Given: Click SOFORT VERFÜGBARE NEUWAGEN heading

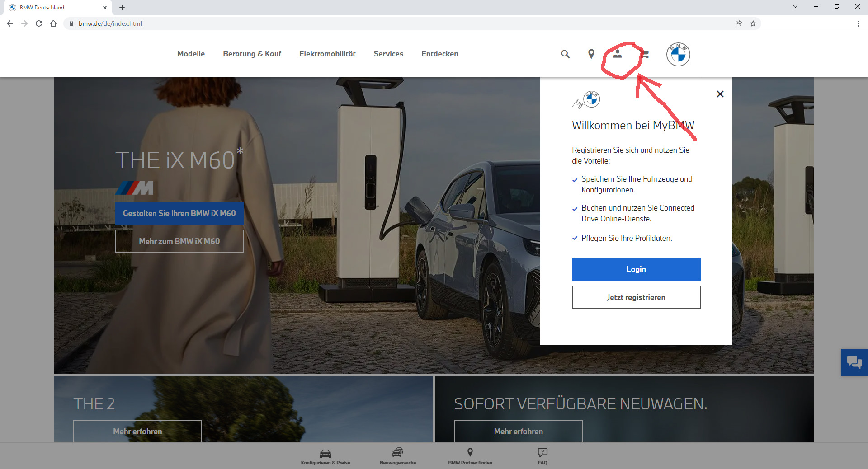Looking at the screenshot, I should pos(580,403).
